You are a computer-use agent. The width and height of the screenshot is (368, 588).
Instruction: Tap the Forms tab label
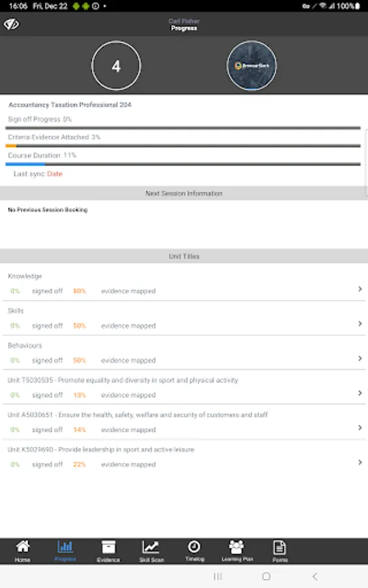pos(280,559)
